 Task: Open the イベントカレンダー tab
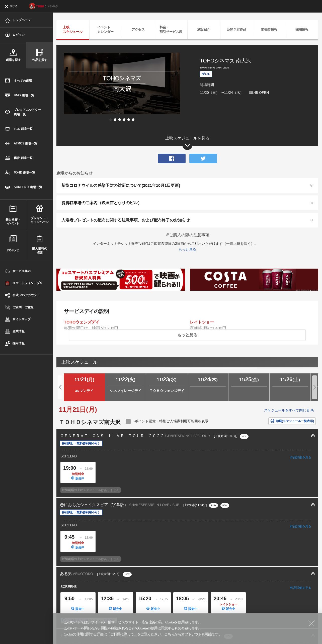pos(106,30)
